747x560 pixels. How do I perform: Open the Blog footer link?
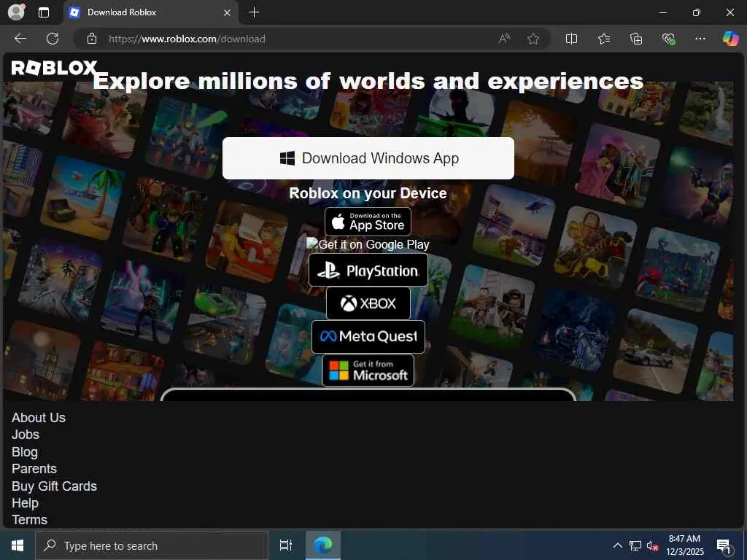click(x=25, y=452)
